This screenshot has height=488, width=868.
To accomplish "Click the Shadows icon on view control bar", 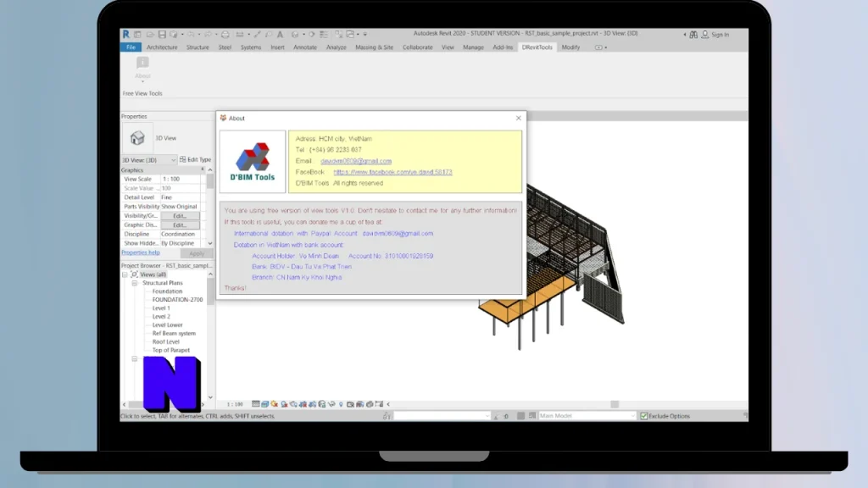I will tap(284, 404).
